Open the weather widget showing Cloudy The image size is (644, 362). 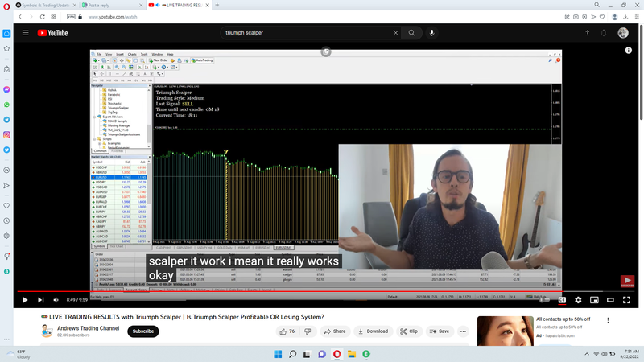click(x=19, y=354)
